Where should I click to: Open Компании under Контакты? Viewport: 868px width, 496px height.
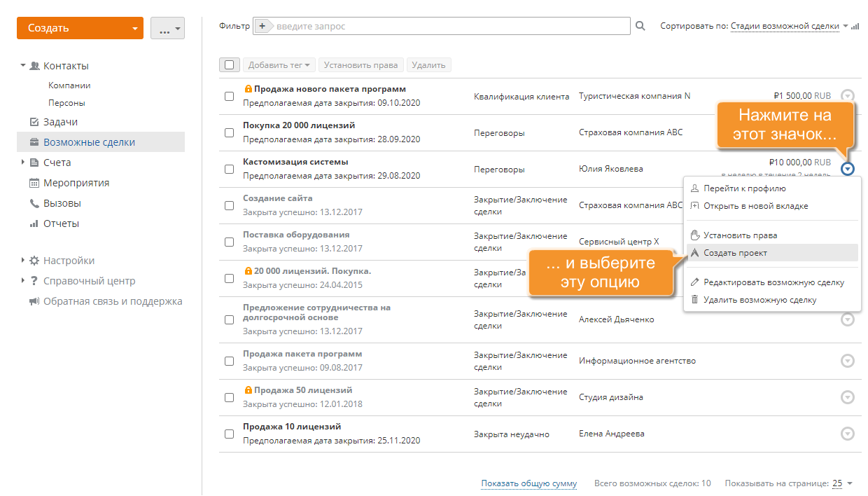[69, 85]
